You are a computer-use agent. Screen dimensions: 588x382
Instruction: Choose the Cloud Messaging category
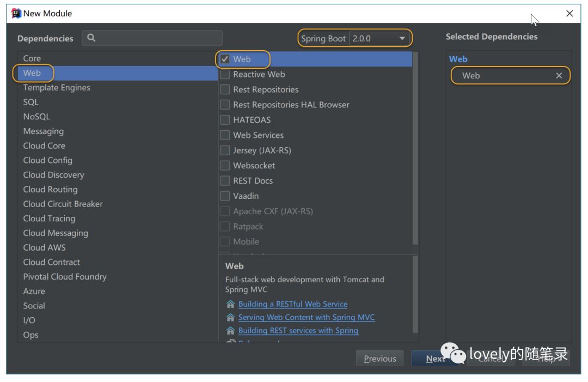point(118,233)
